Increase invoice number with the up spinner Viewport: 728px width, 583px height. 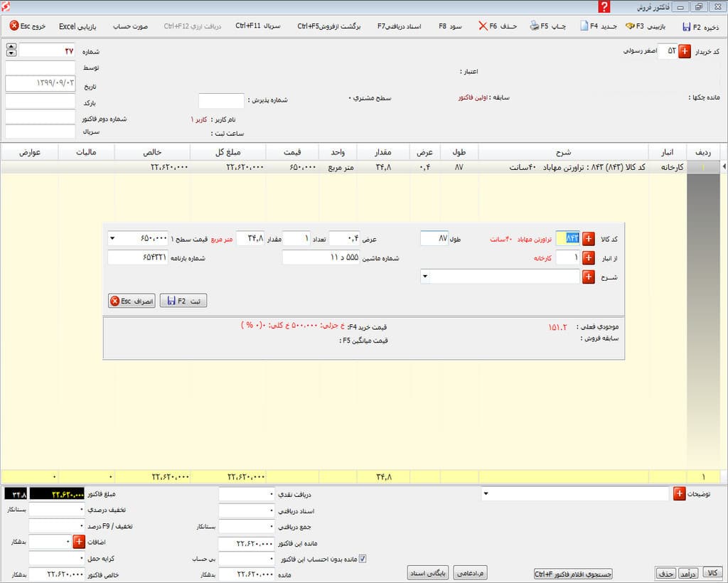pos(11,47)
